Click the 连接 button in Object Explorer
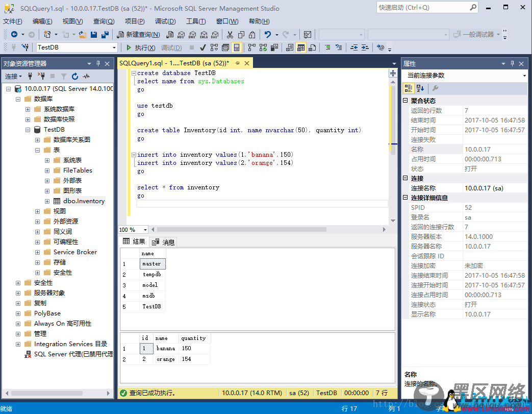 [13, 77]
